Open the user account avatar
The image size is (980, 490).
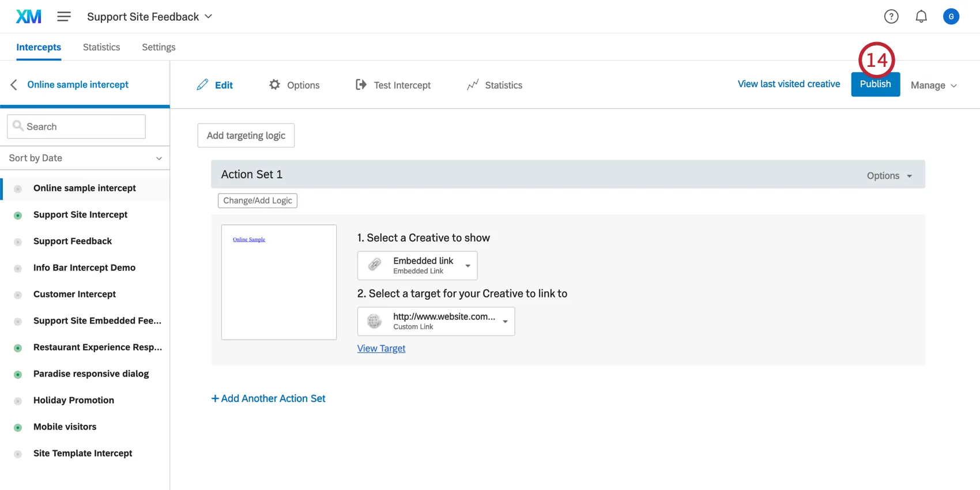point(951,17)
